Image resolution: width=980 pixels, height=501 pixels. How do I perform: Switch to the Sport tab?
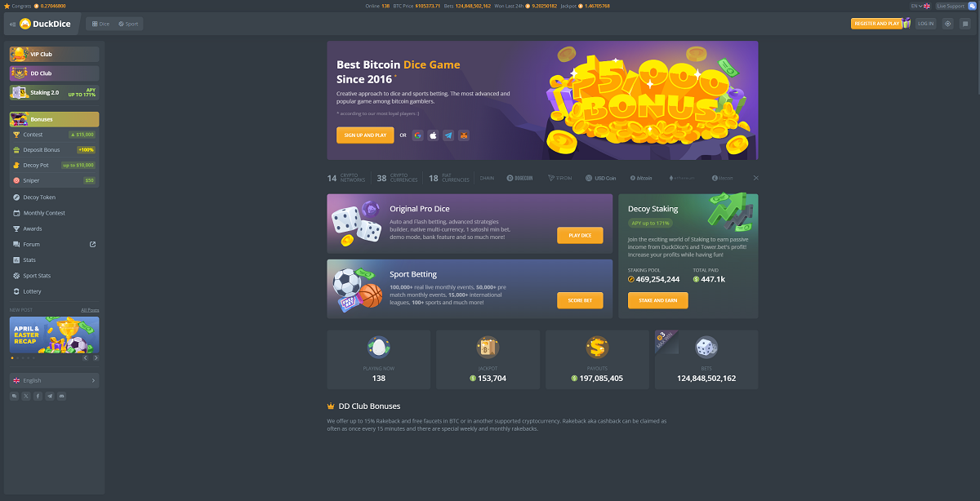[128, 24]
